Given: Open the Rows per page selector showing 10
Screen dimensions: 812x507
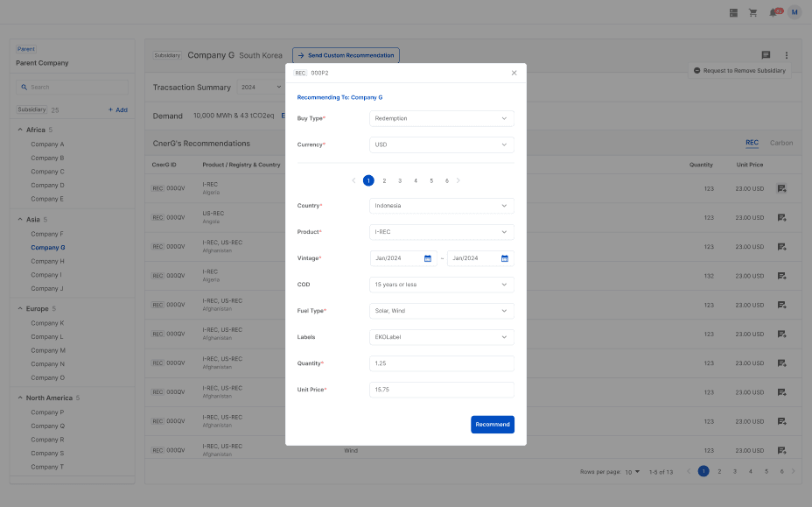Looking at the screenshot, I should pos(631,471).
